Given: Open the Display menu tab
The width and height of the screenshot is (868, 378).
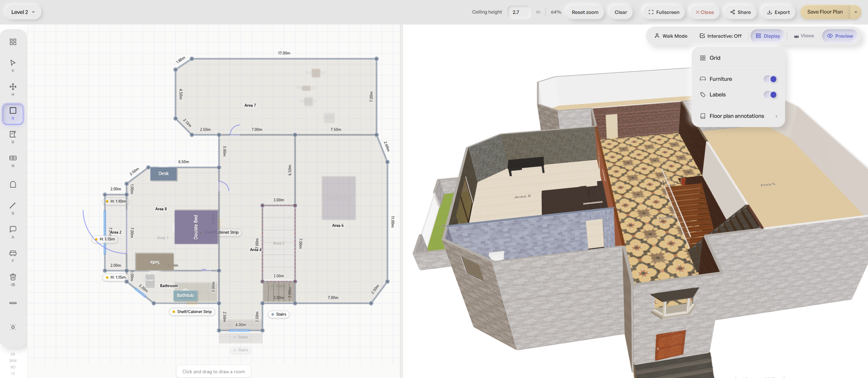Looking at the screenshot, I should (x=768, y=36).
